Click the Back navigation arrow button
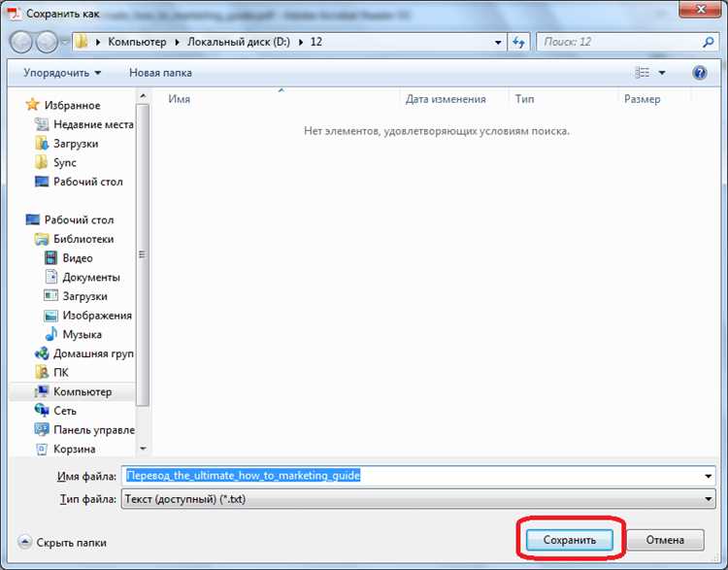728x570 pixels. coord(21,43)
